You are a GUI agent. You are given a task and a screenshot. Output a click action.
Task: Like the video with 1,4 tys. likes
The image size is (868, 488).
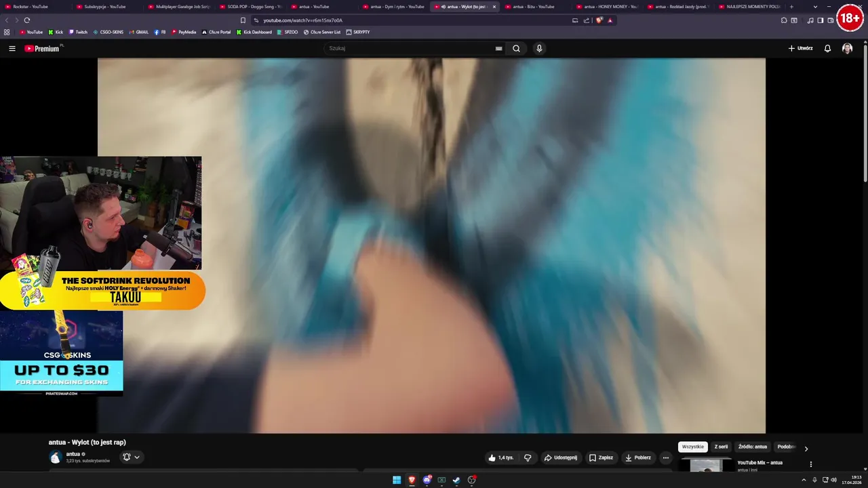click(x=501, y=457)
